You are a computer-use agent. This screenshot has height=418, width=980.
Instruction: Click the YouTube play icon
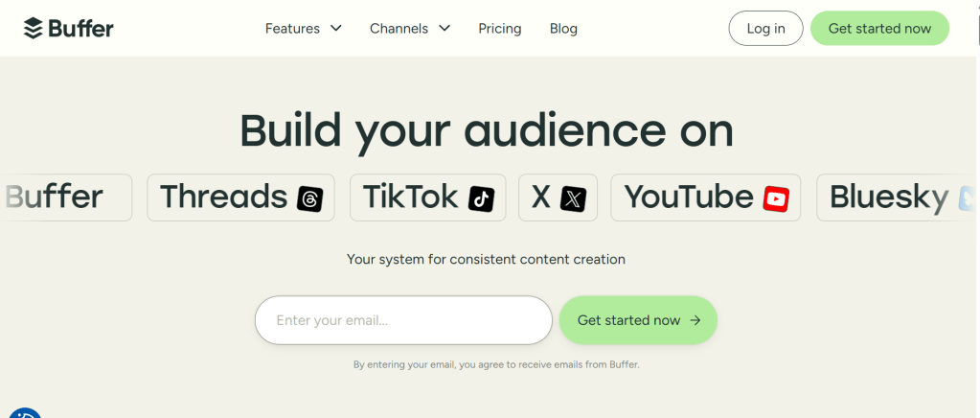(x=776, y=198)
